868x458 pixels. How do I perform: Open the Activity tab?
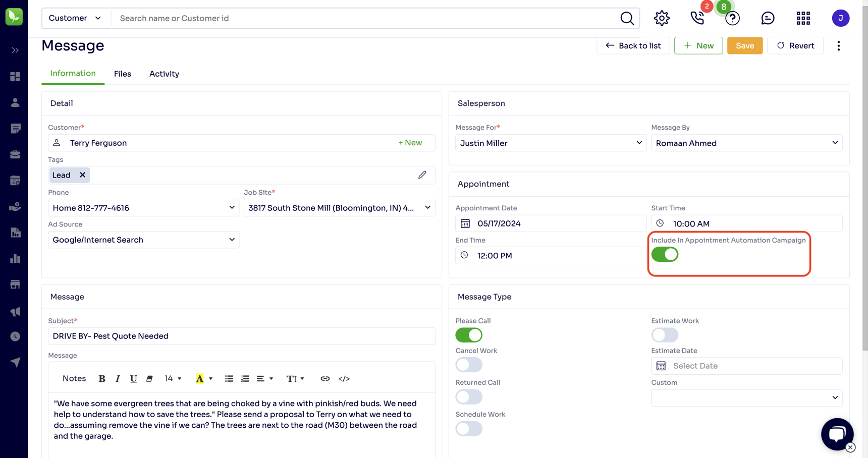164,74
